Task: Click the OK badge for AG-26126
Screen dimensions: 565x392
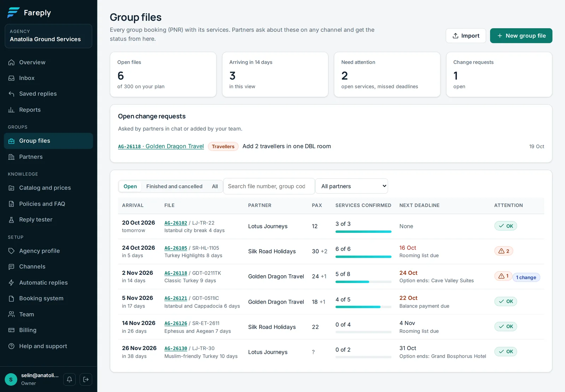Action: click(x=506, y=326)
